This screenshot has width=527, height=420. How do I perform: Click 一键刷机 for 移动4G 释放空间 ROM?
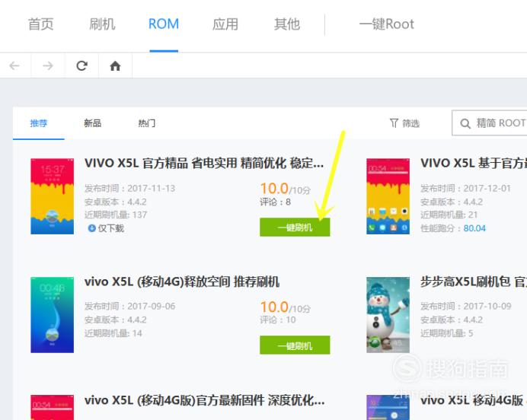(x=295, y=345)
